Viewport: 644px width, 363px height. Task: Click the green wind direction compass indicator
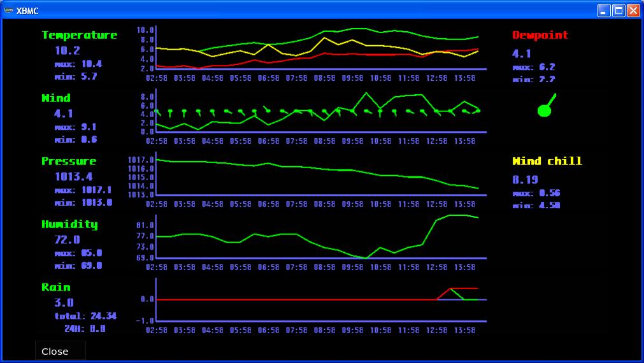[545, 109]
